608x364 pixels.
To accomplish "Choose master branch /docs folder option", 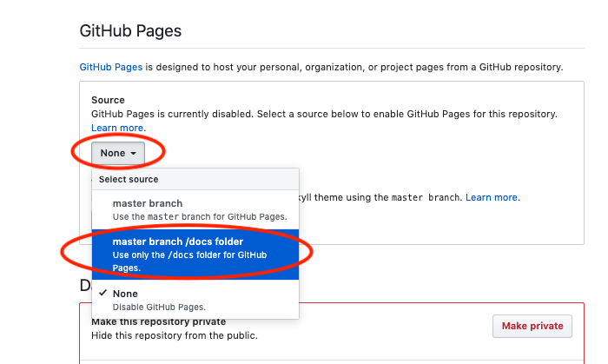I will click(x=195, y=255).
